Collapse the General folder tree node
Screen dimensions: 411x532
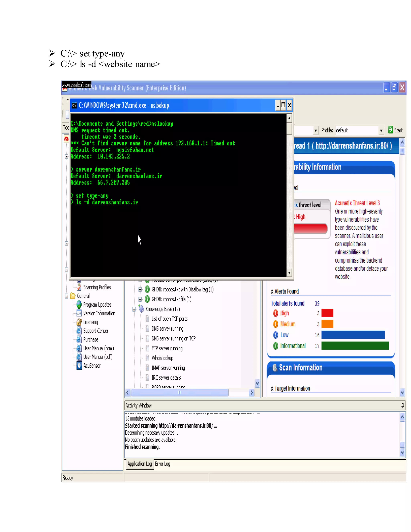click(x=67, y=296)
